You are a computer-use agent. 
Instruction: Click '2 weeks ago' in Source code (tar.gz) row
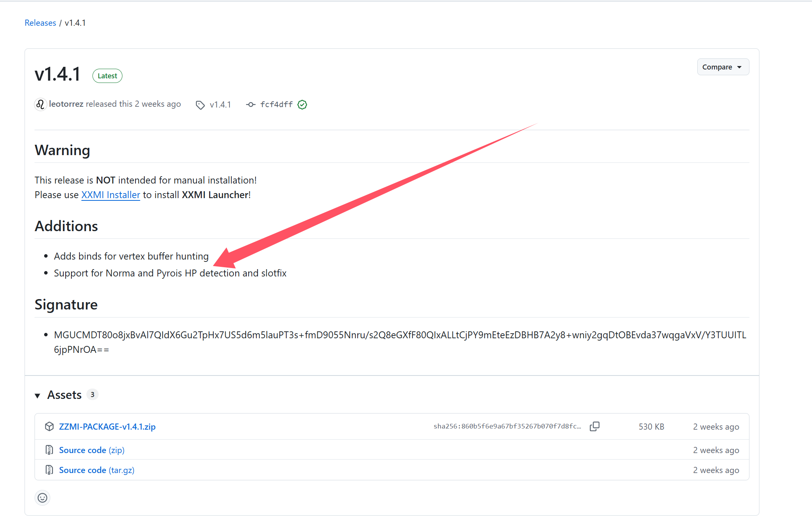tap(716, 470)
